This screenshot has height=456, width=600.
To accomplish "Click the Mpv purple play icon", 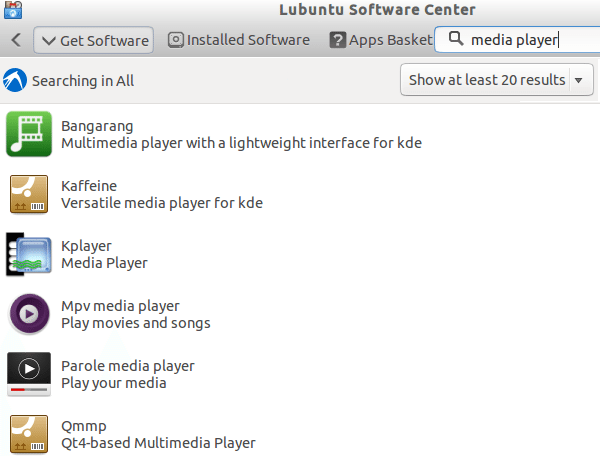I will coord(29,314).
